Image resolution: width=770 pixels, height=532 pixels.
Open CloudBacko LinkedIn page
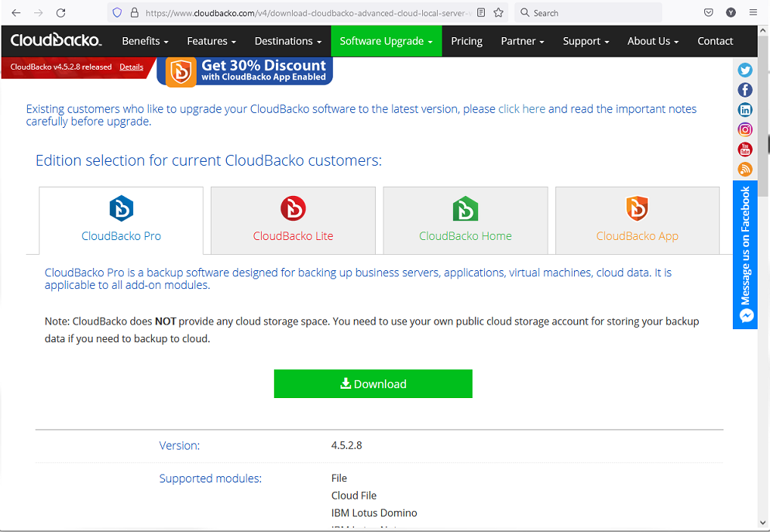(745, 109)
